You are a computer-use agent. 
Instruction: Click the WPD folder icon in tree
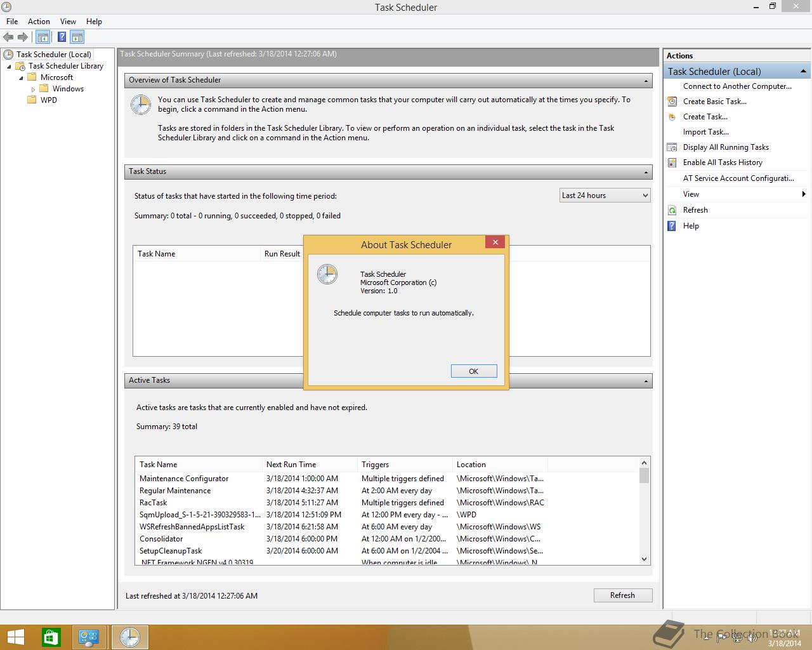pos(32,100)
